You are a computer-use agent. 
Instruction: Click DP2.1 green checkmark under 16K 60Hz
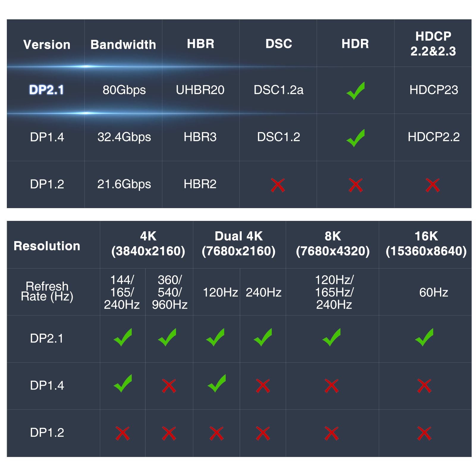424,337
